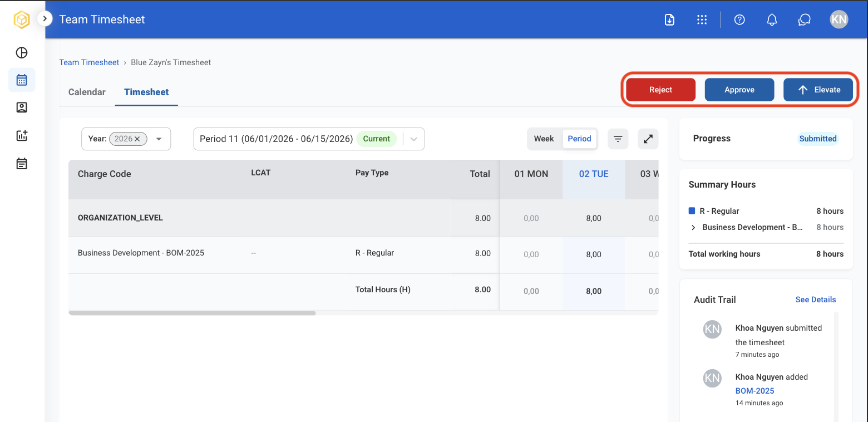Click Total working hours label
The image size is (868, 422).
point(724,254)
